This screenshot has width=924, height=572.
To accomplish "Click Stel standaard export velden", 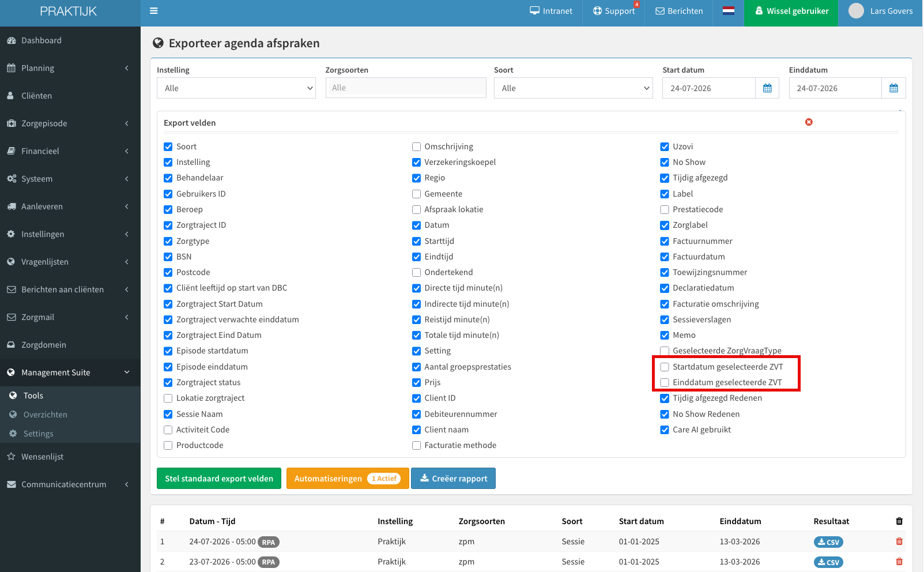I will [x=219, y=479].
